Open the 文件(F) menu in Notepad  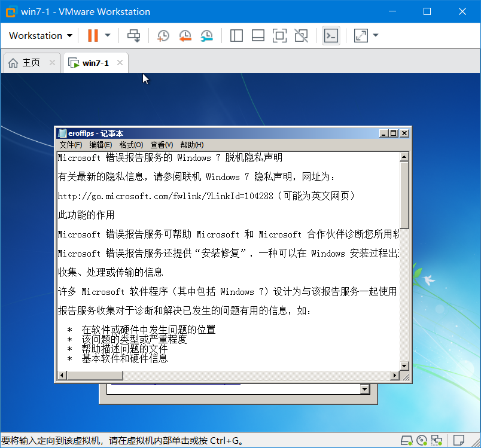coord(71,145)
